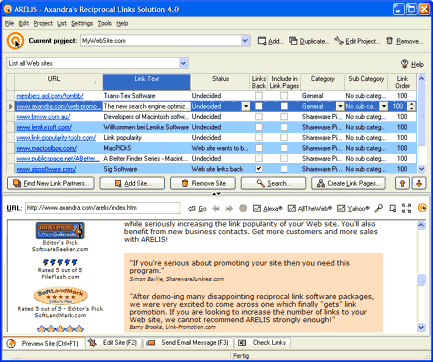
Task: Click the four-corner expand icon in browser toolbar
Action: pyautogui.click(x=406, y=209)
